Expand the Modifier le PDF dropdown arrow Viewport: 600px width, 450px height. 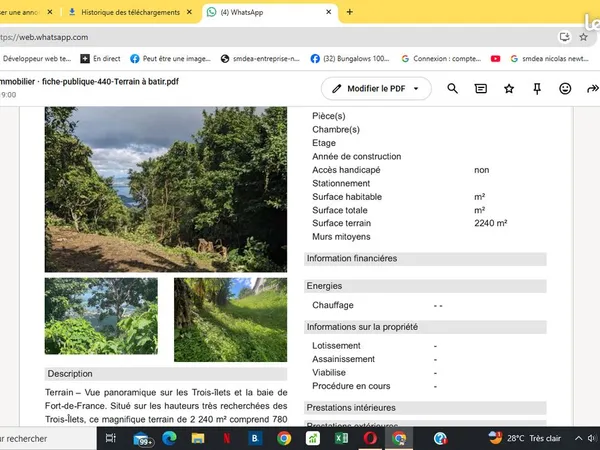click(x=416, y=89)
